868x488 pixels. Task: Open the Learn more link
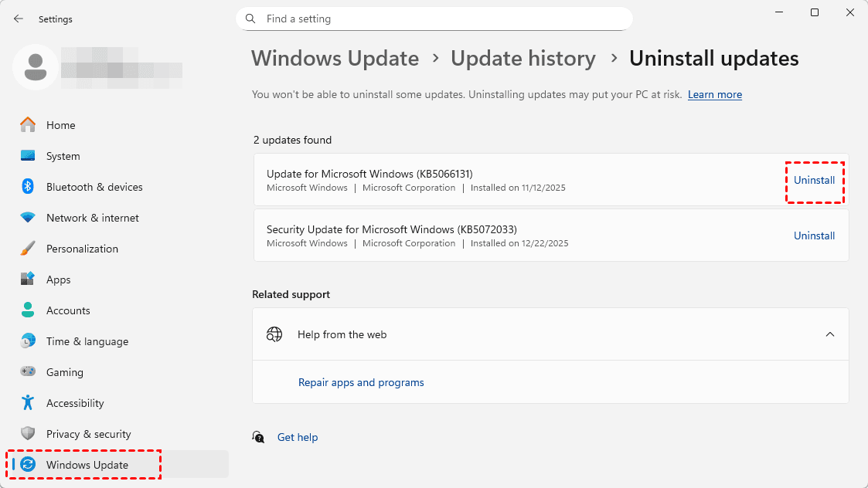coord(714,95)
